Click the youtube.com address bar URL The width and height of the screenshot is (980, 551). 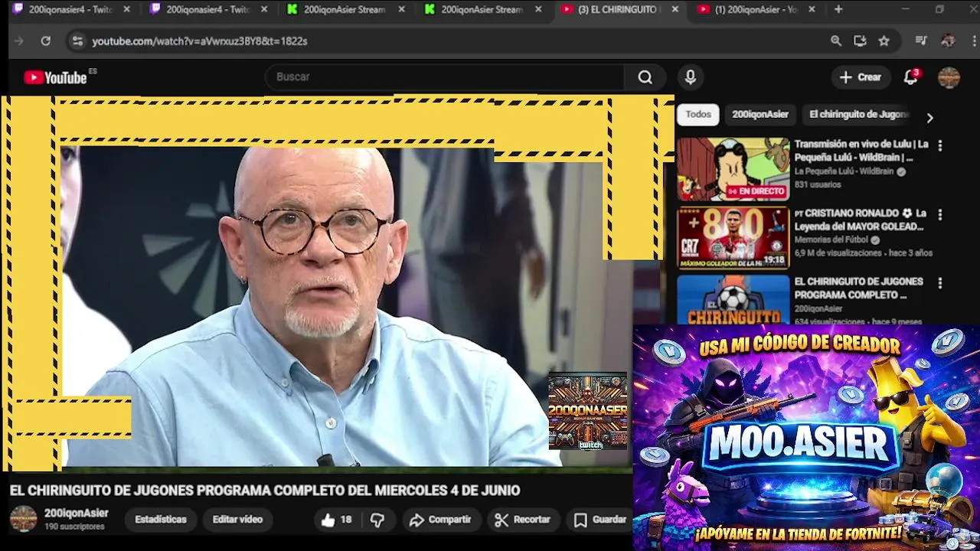point(200,41)
